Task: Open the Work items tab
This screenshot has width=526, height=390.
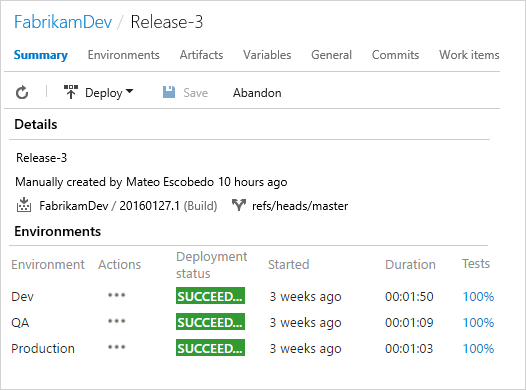Action: (469, 55)
